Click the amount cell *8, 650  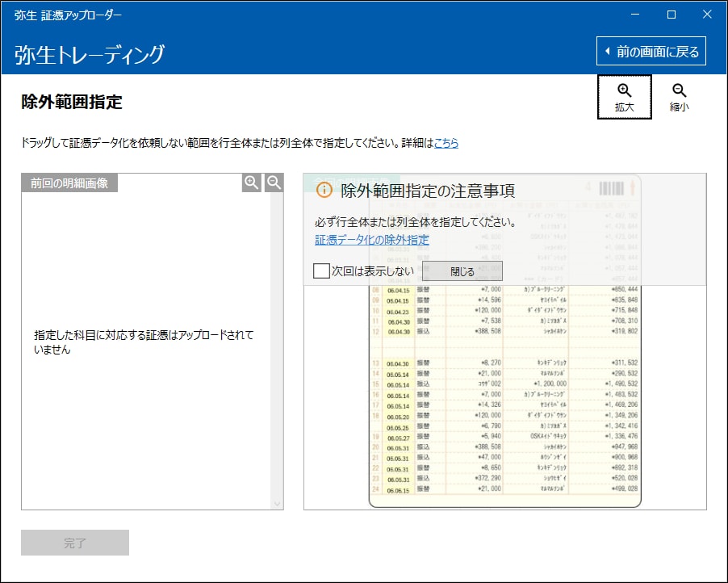click(490, 468)
